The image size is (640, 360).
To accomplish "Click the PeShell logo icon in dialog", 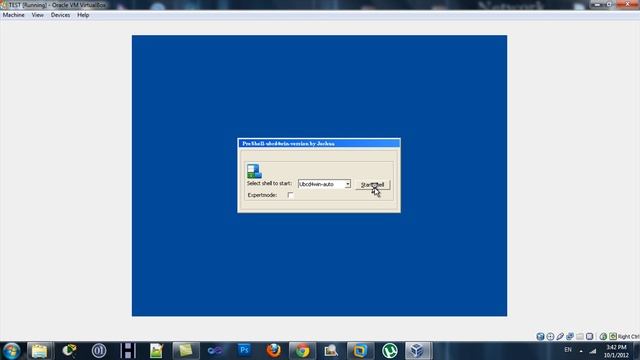I will pos(254,171).
